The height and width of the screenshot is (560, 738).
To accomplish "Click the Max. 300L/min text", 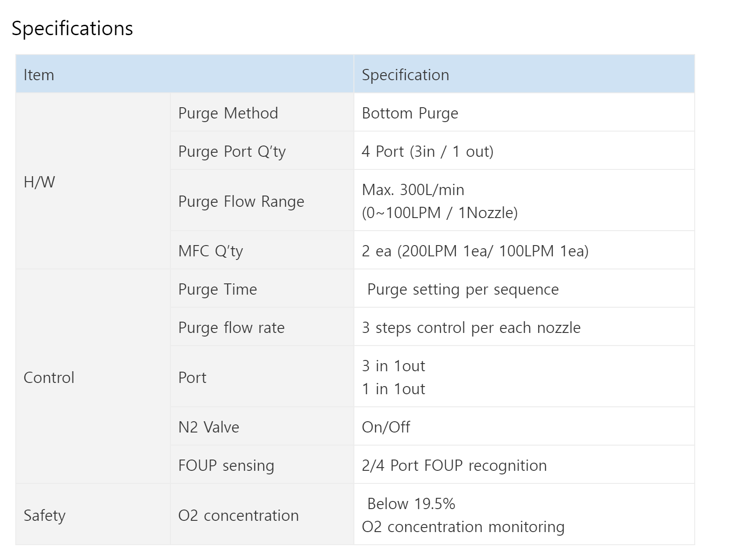I will click(413, 190).
